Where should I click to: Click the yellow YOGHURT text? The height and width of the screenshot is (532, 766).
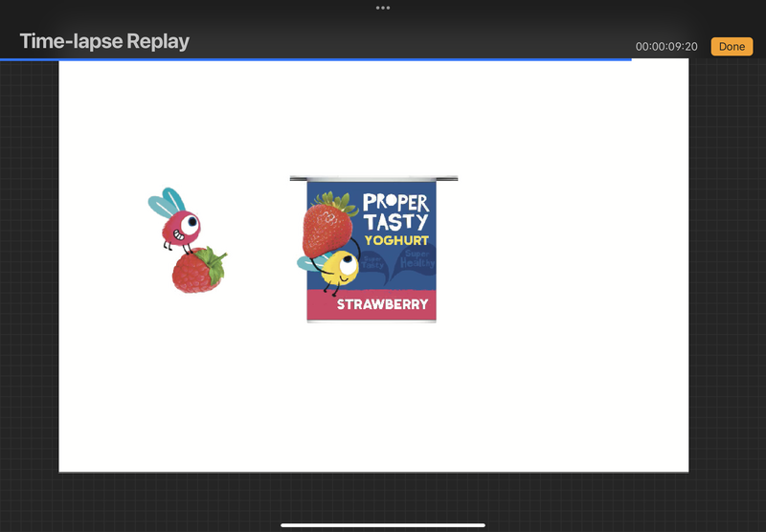[396, 240]
